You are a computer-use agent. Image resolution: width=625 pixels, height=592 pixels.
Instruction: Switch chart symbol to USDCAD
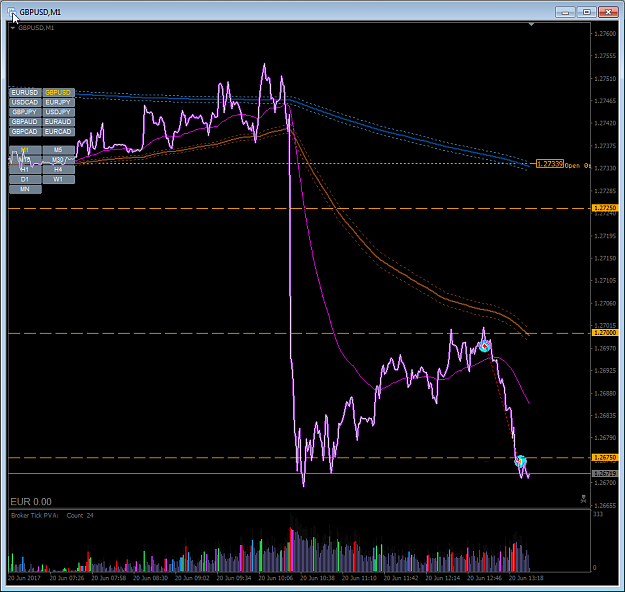point(25,102)
